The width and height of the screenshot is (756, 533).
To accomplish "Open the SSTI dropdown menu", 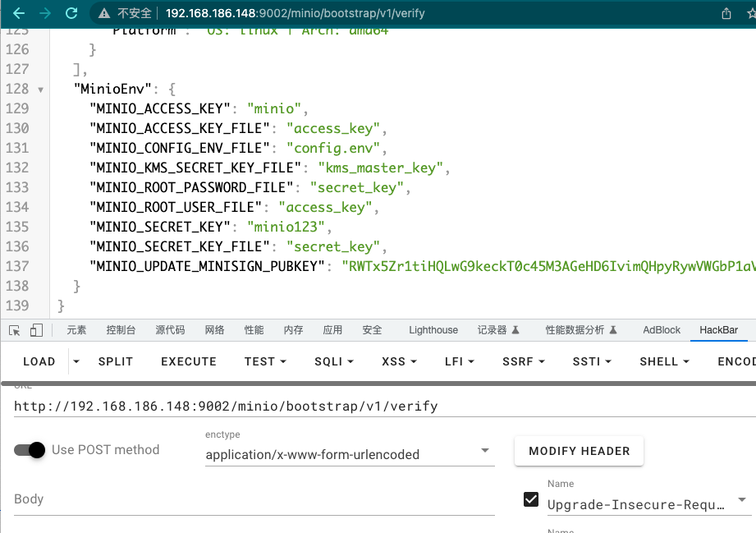I will coord(592,361).
